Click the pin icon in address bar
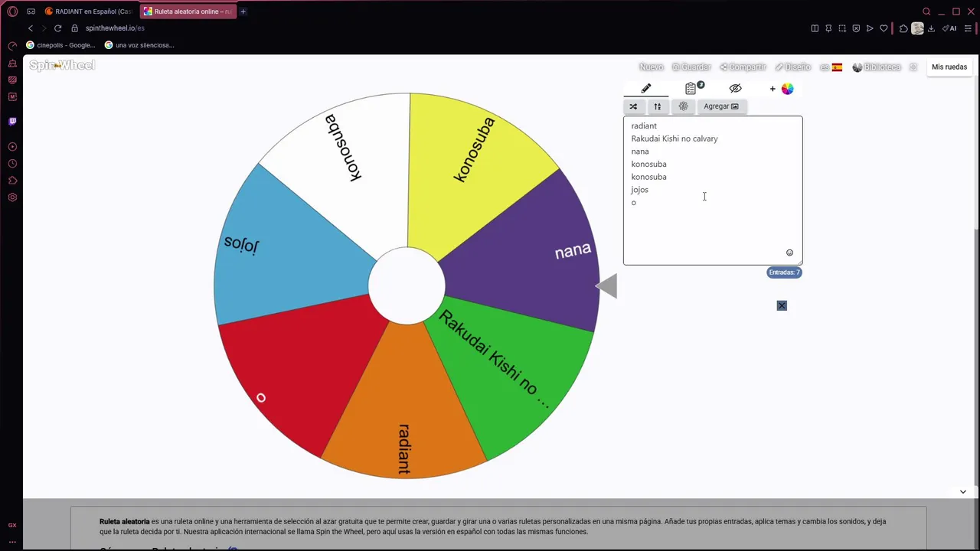Viewport: 980px width, 551px height. click(x=828, y=28)
